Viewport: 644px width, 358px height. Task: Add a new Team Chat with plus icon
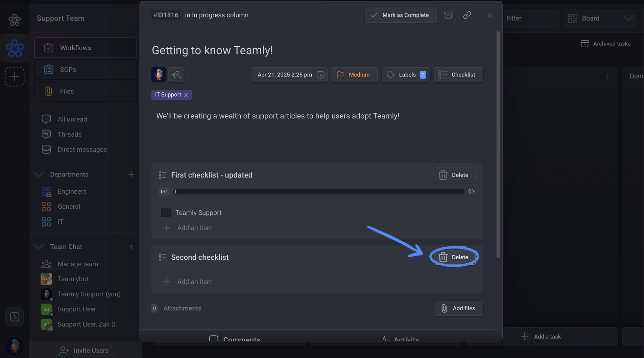[x=131, y=247]
